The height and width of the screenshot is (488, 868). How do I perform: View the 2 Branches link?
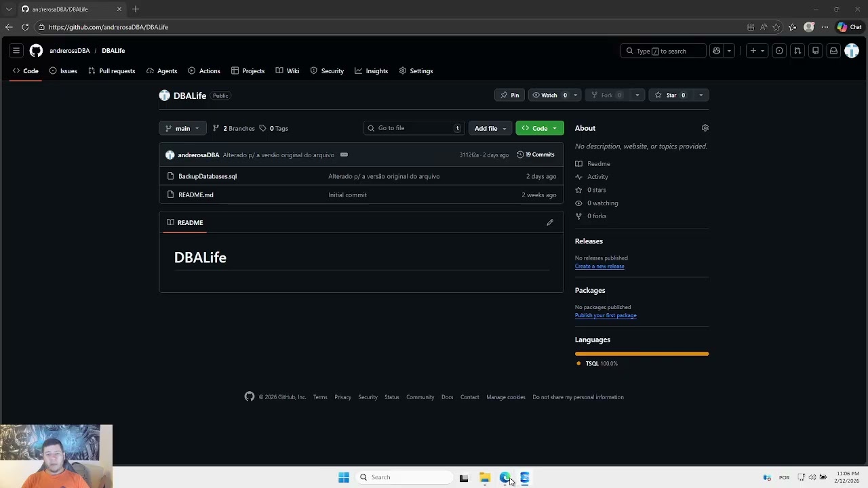click(x=234, y=128)
